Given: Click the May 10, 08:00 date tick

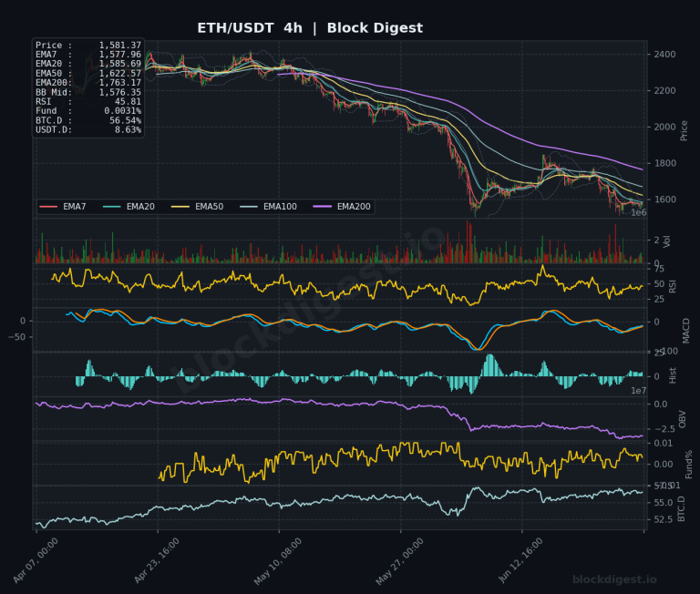Looking at the screenshot, I should tap(278, 561).
